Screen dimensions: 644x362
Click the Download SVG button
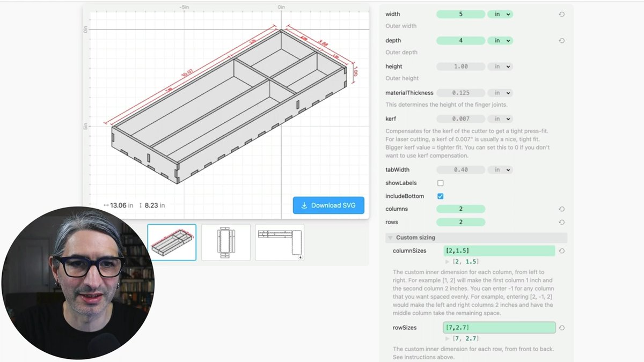(328, 205)
